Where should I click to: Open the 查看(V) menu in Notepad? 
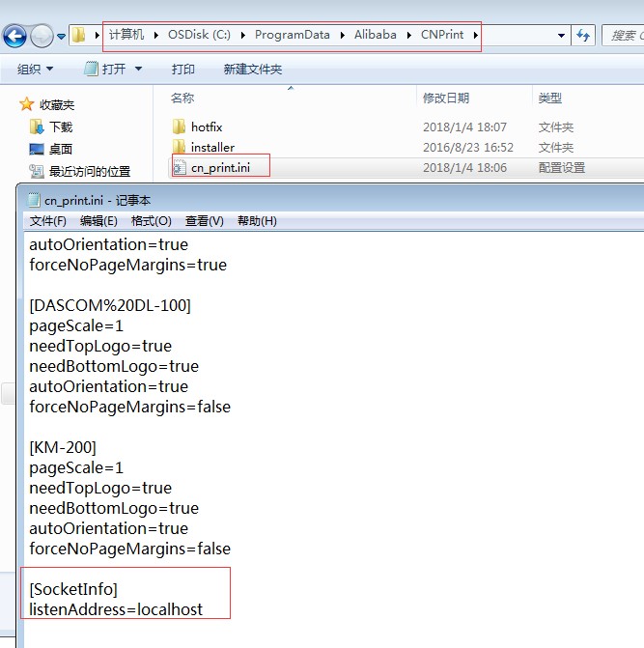pos(204,221)
